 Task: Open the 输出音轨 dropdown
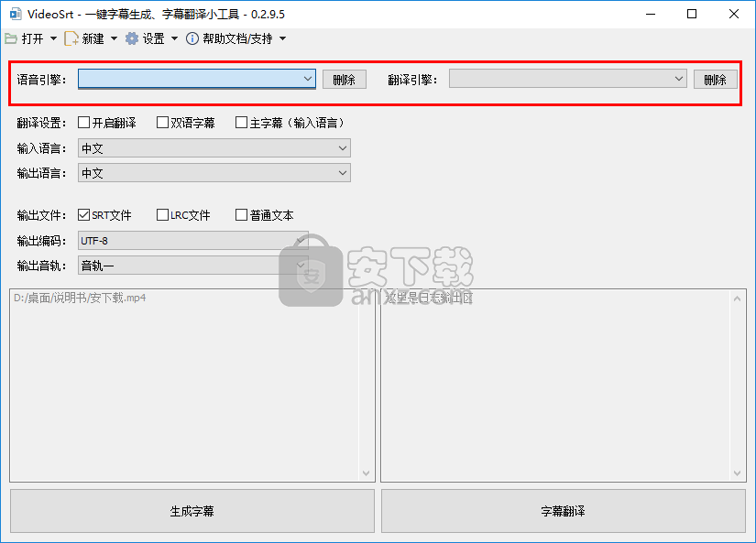pos(192,266)
